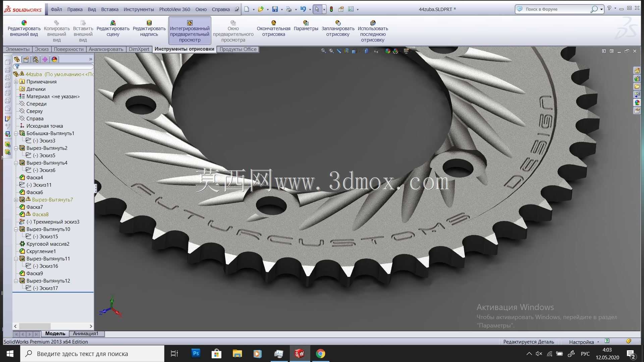The height and width of the screenshot is (362, 644).
Task: Save the part with the floppy icon
Action: (275, 9)
